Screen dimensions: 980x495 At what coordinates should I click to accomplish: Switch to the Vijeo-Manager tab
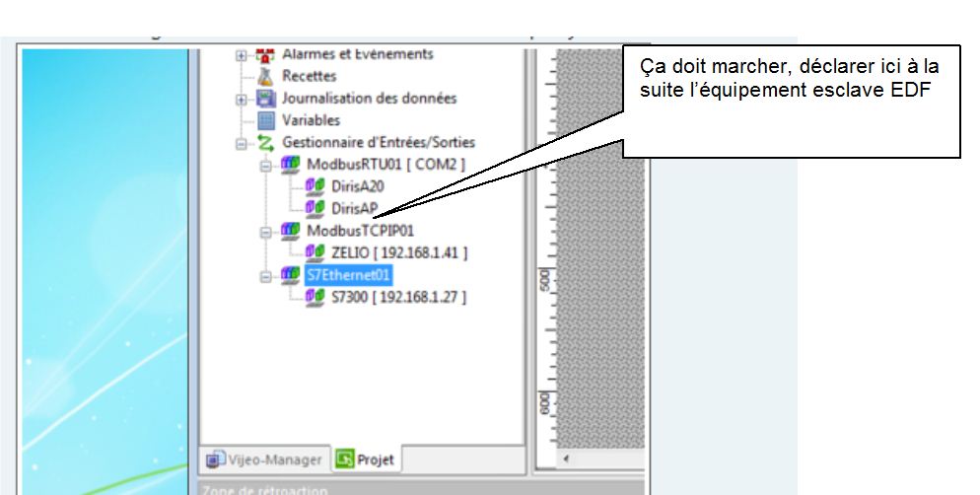click(264, 460)
